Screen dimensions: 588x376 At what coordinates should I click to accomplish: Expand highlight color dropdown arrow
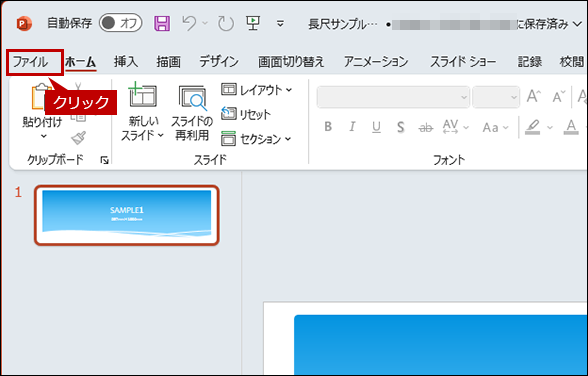(x=550, y=127)
